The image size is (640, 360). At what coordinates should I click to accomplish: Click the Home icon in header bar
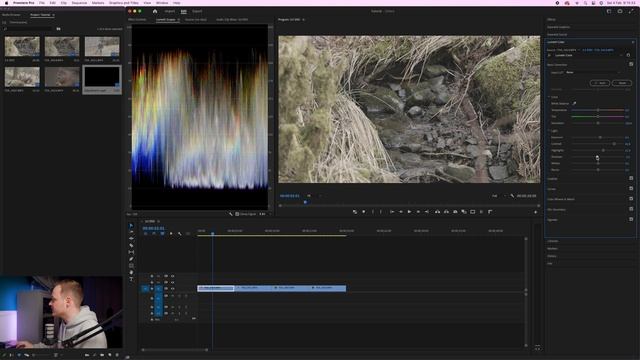pos(155,11)
